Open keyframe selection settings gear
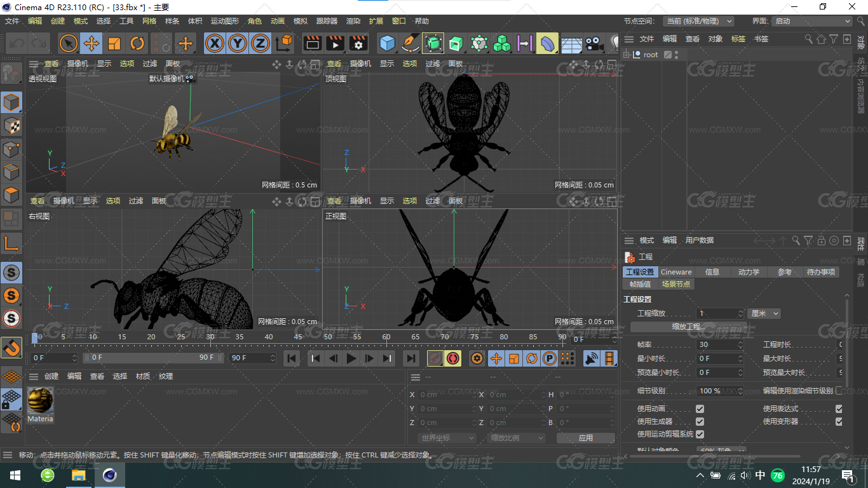The height and width of the screenshot is (488, 868). click(477, 358)
